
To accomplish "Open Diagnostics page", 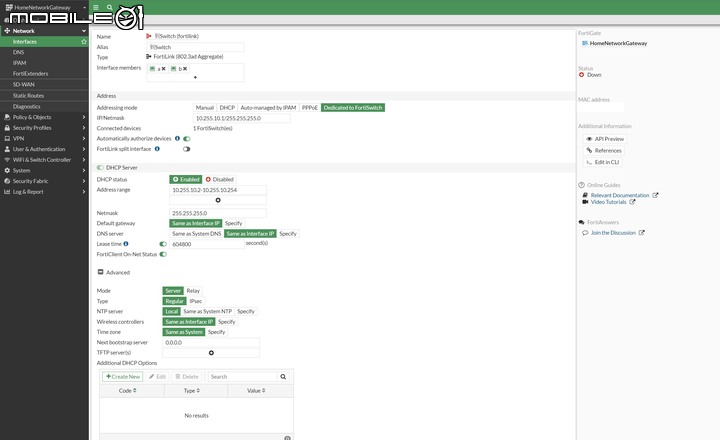I will [44, 107].
